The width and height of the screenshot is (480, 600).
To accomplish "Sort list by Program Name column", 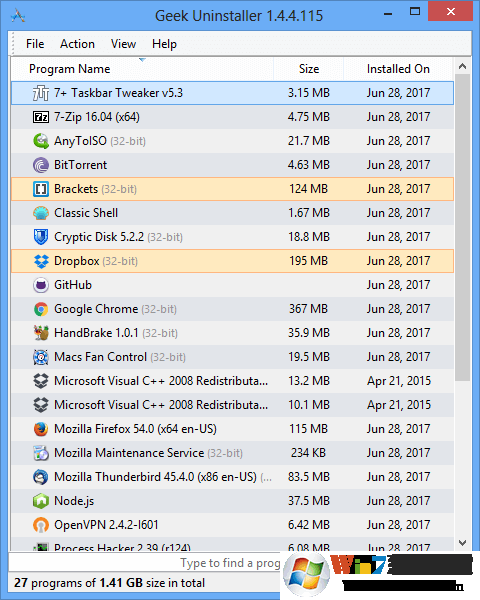I will point(142,69).
